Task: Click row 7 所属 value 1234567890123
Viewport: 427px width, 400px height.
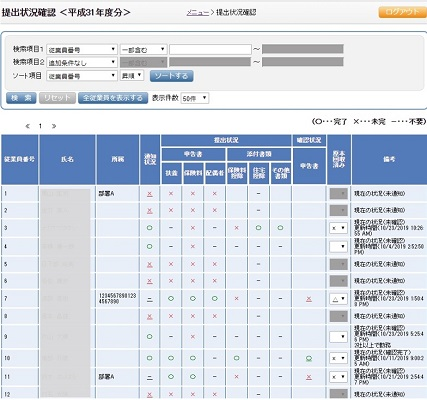Action: point(117,298)
